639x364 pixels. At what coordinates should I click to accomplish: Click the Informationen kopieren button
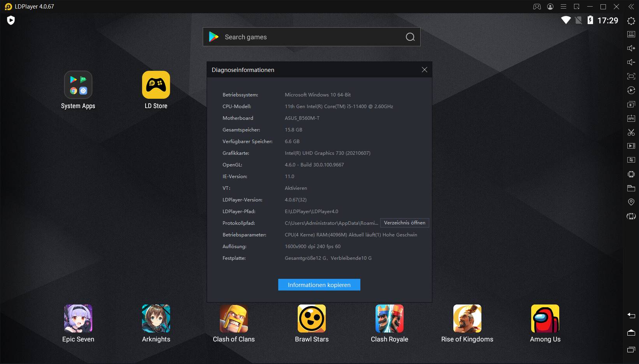coord(319,285)
